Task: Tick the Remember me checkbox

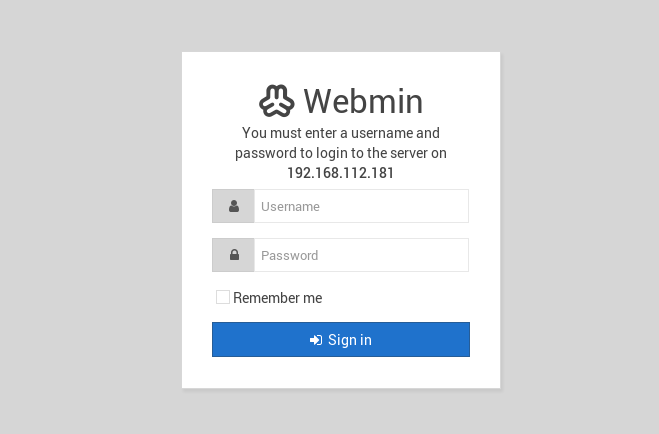Action: pyautogui.click(x=223, y=297)
